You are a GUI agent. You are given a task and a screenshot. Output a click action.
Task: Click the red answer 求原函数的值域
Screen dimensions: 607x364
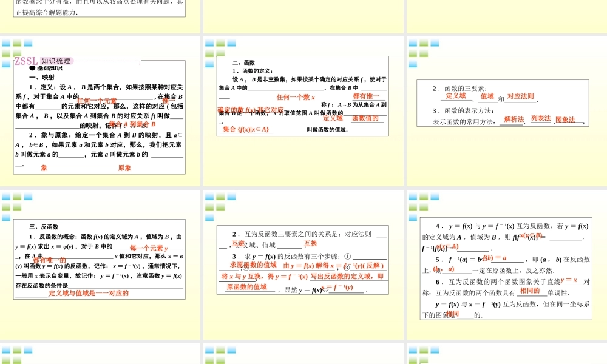pos(253,265)
